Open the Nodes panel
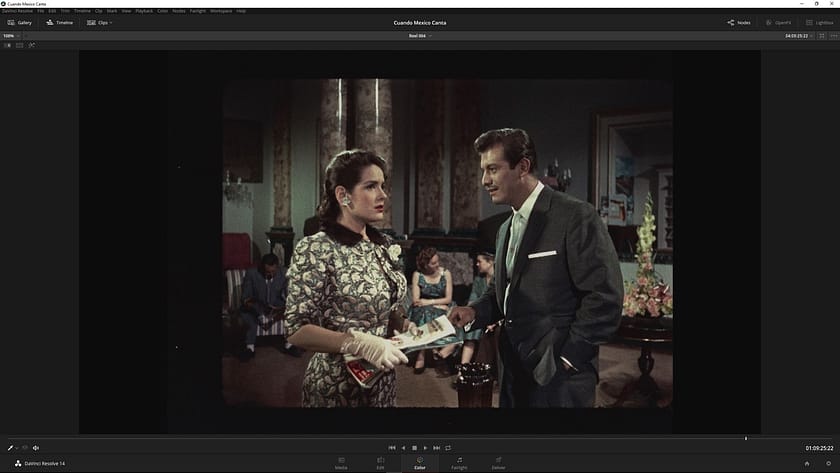Viewport: 840px width, 473px height. tap(739, 22)
